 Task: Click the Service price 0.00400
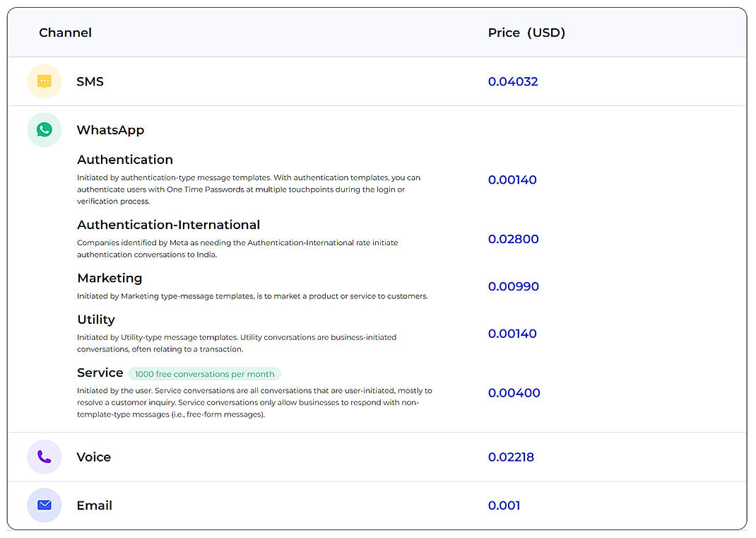512,392
